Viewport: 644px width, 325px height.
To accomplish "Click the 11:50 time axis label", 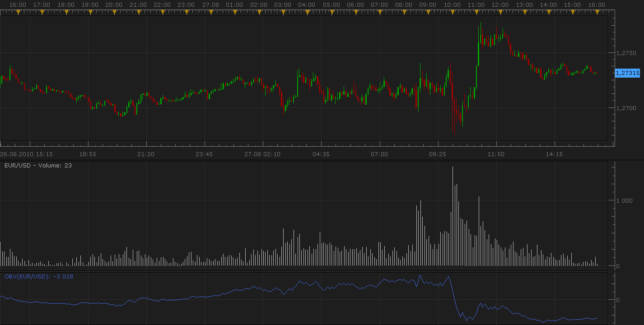I will pyautogui.click(x=496, y=154).
